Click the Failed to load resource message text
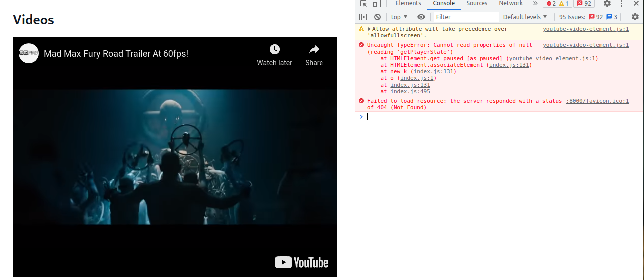644x280 pixels. [465, 104]
